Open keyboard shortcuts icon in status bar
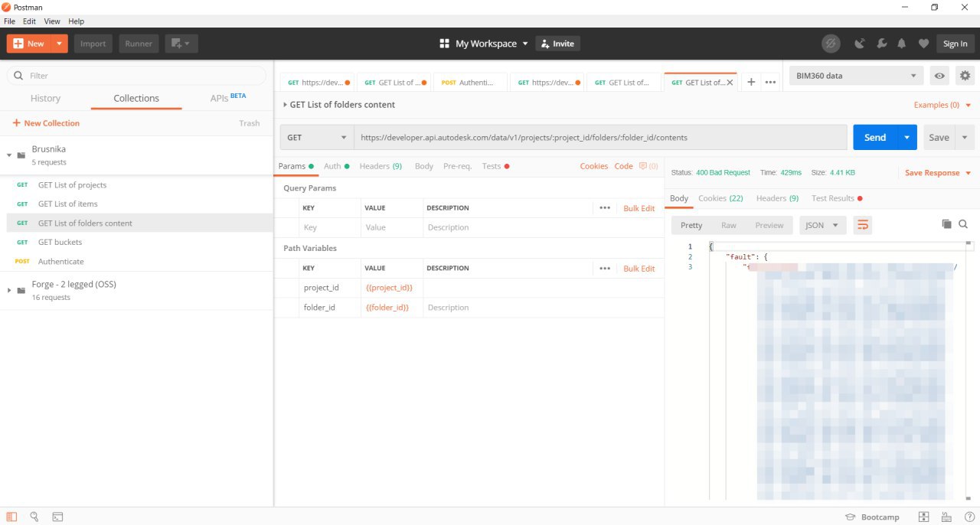 947,517
